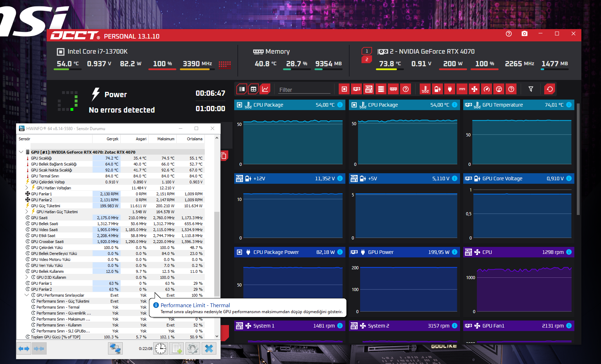Select the GPU Güç Tüketimi row

[111, 206]
